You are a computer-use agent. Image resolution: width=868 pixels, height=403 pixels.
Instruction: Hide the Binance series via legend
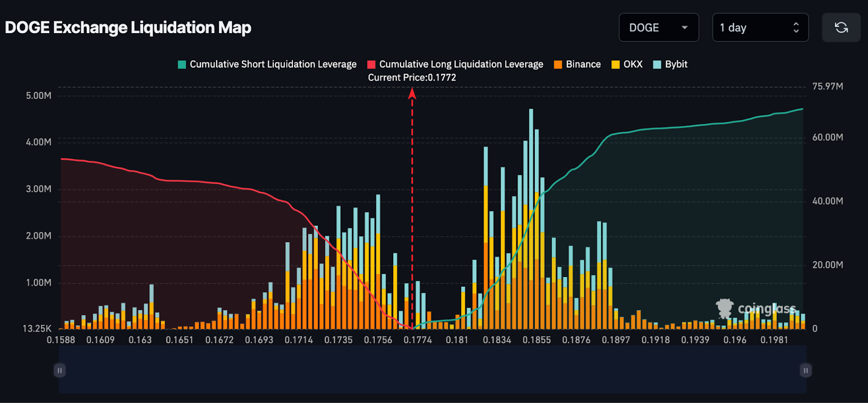[583, 65]
